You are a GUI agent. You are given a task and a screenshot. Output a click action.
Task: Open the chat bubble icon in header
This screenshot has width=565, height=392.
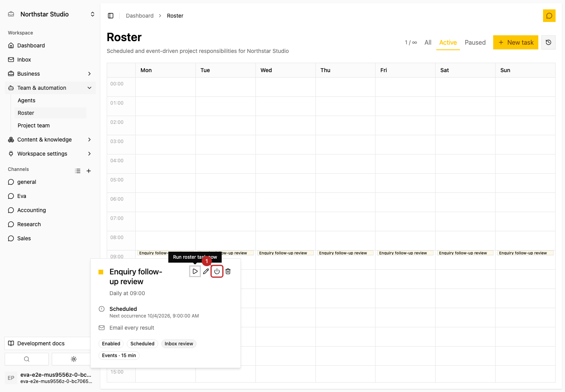(x=549, y=16)
